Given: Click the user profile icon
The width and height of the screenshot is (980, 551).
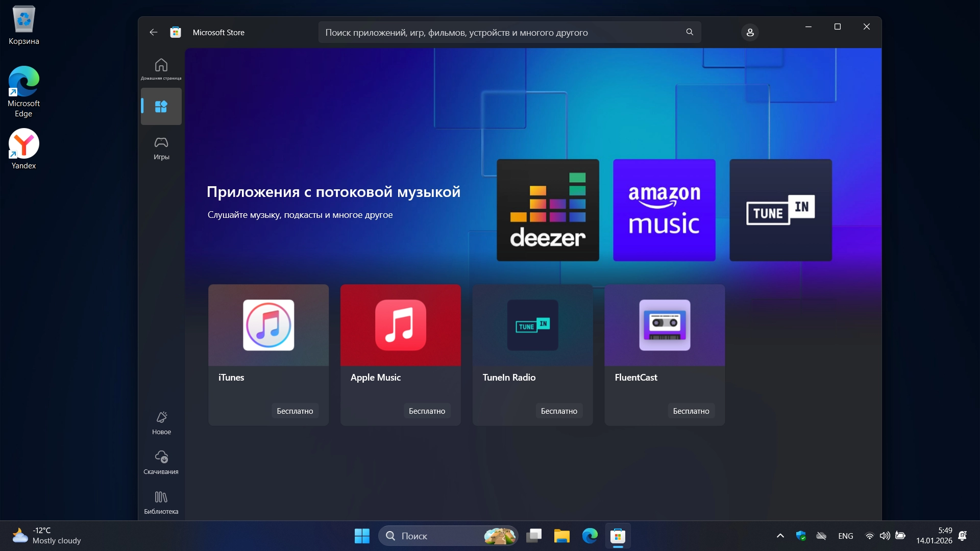Looking at the screenshot, I should click(750, 32).
